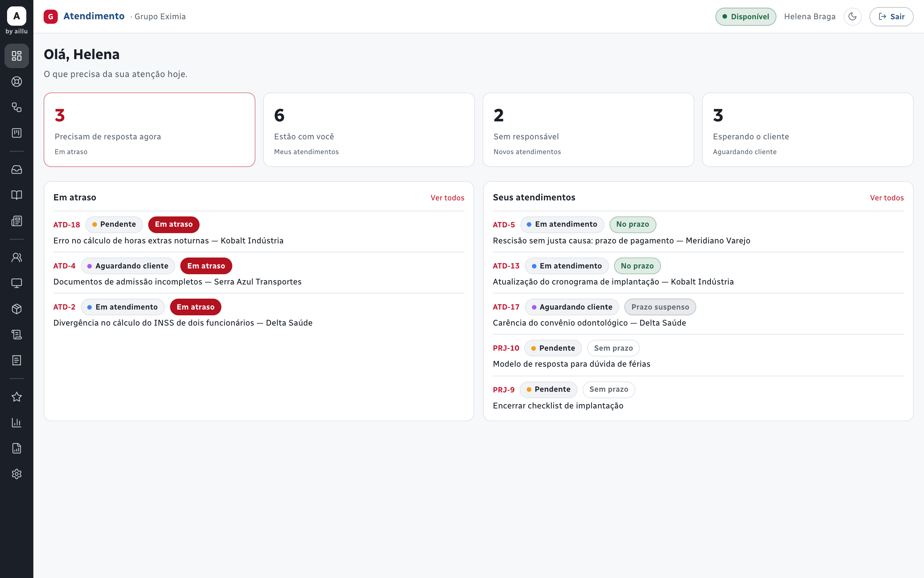The width and height of the screenshot is (924, 578).
Task: Open ticket ATD-2
Action: [x=64, y=307]
